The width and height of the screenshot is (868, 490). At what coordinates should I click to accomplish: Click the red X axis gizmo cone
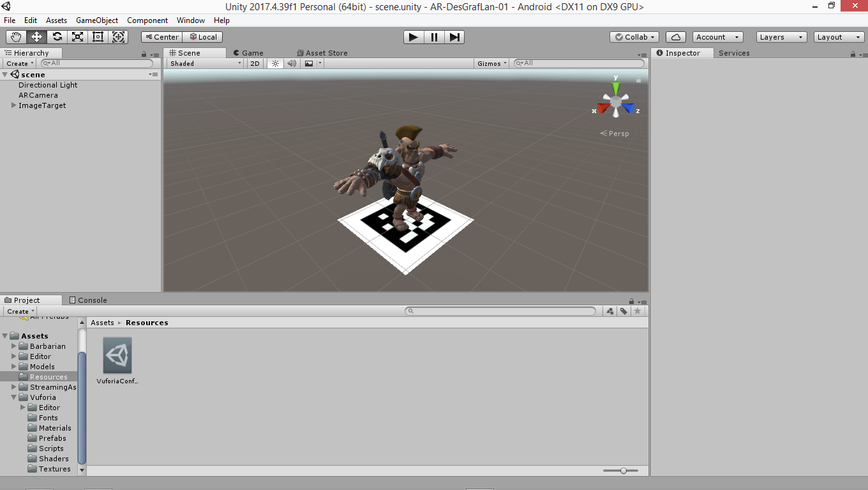[603, 107]
